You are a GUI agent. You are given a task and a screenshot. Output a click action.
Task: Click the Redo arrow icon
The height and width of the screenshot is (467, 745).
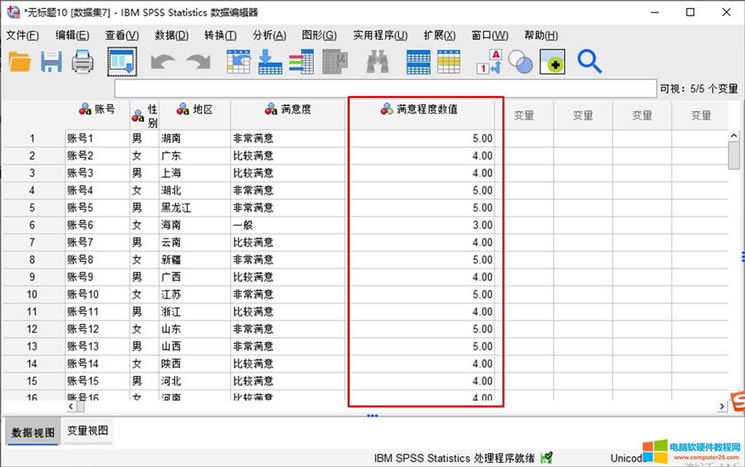198,62
